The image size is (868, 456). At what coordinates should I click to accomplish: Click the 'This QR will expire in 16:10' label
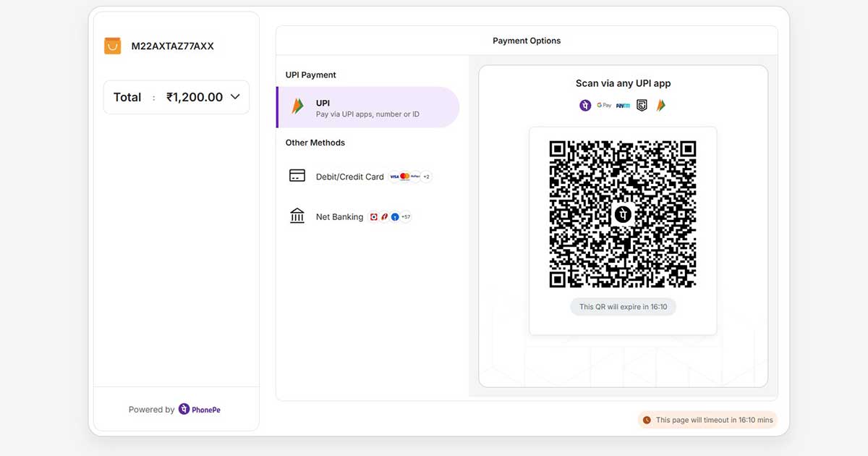[x=623, y=307]
